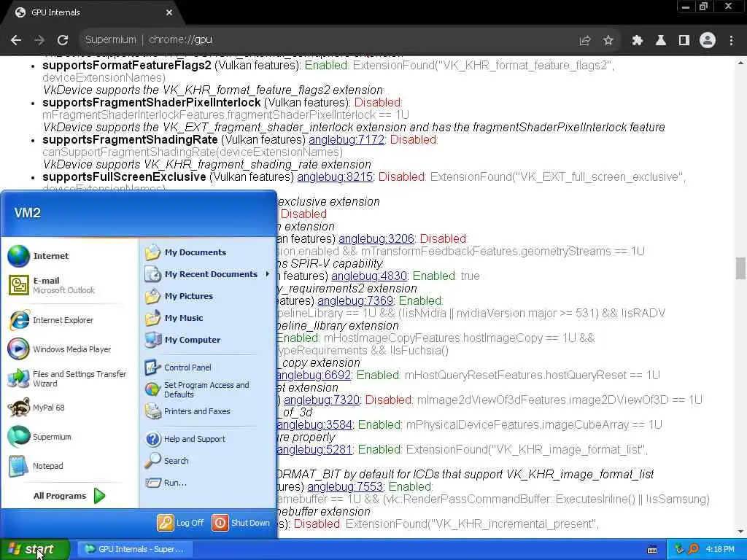Open the anglebug:7553 link
Viewport: 747px width, 560px height.
(x=345, y=486)
